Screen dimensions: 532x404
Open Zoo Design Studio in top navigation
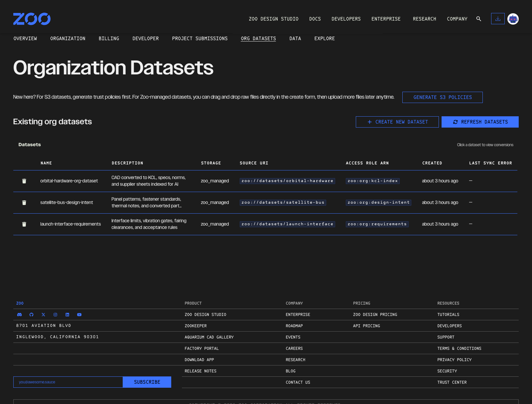coord(274,19)
